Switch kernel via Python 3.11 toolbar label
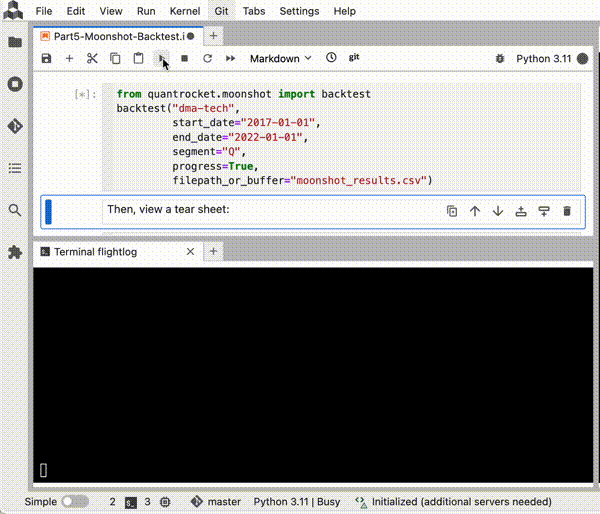This screenshot has height=514, width=600. [543, 59]
